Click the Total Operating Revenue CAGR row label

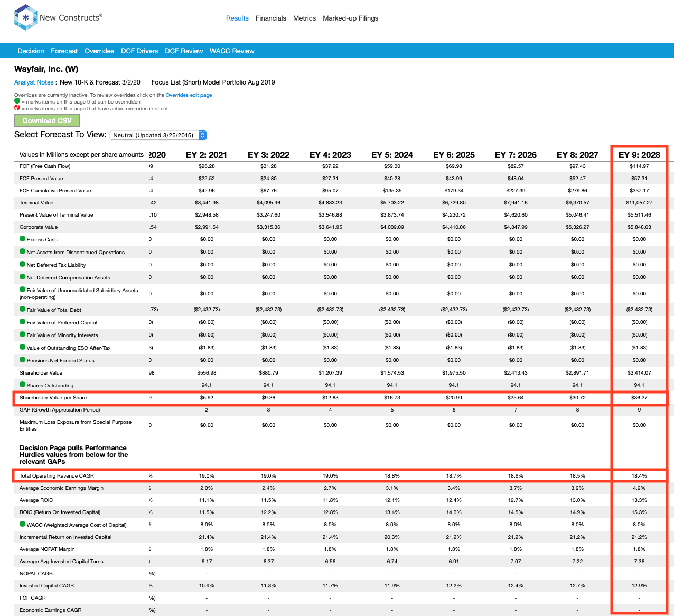57,476
